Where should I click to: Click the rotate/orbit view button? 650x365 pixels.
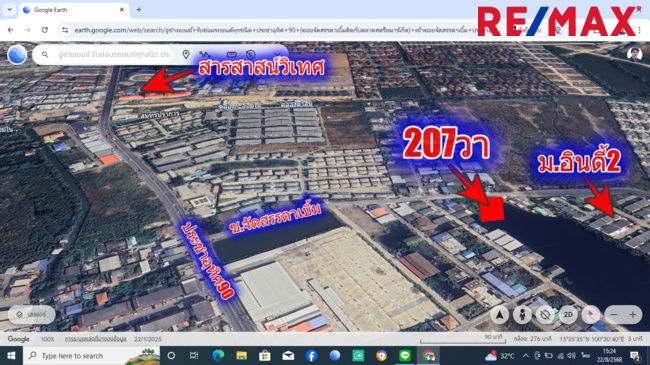pyautogui.click(x=545, y=315)
